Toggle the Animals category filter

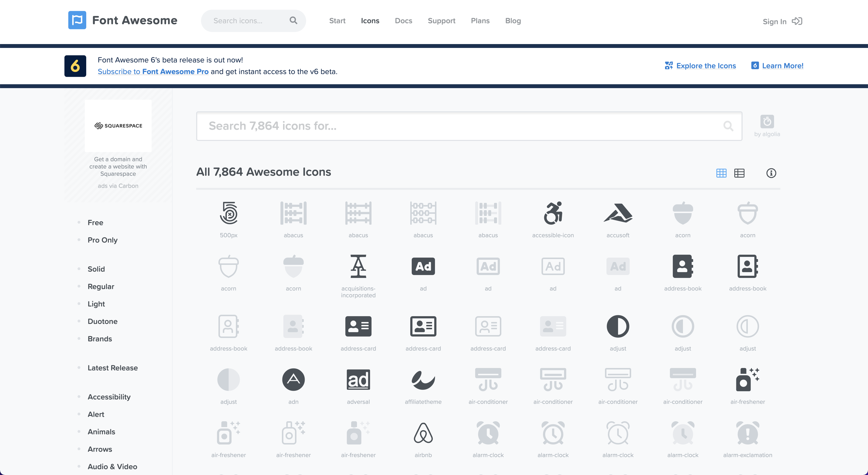point(101,432)
